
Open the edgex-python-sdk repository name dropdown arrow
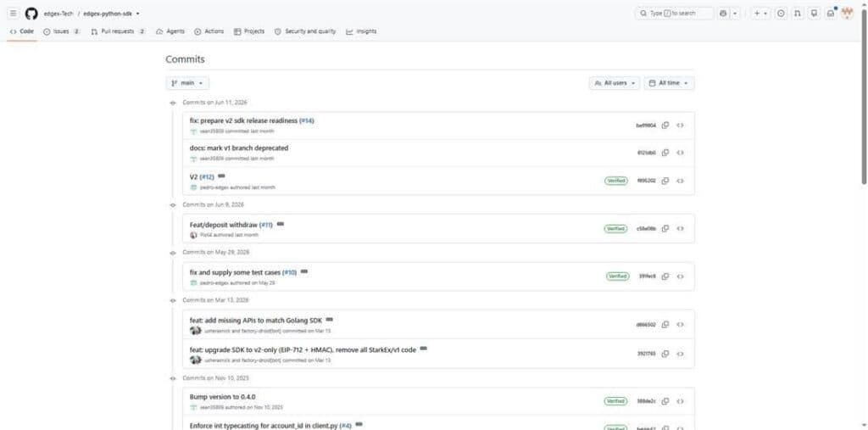click(x=137, y=14)
